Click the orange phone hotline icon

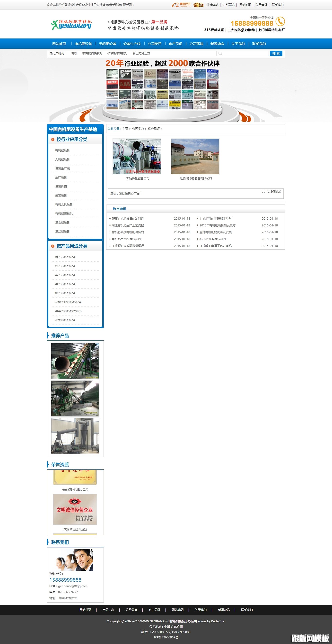280,21
